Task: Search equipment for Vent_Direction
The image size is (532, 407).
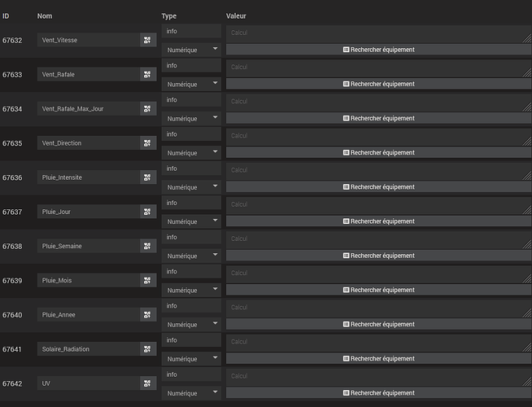Action: coord(378,152)
